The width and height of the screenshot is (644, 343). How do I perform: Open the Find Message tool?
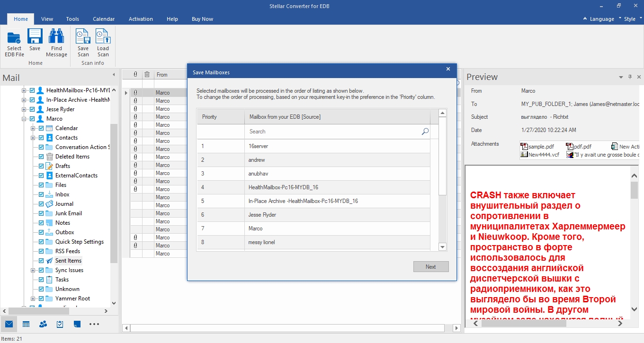pyautogui.click(x=56, y=44)
